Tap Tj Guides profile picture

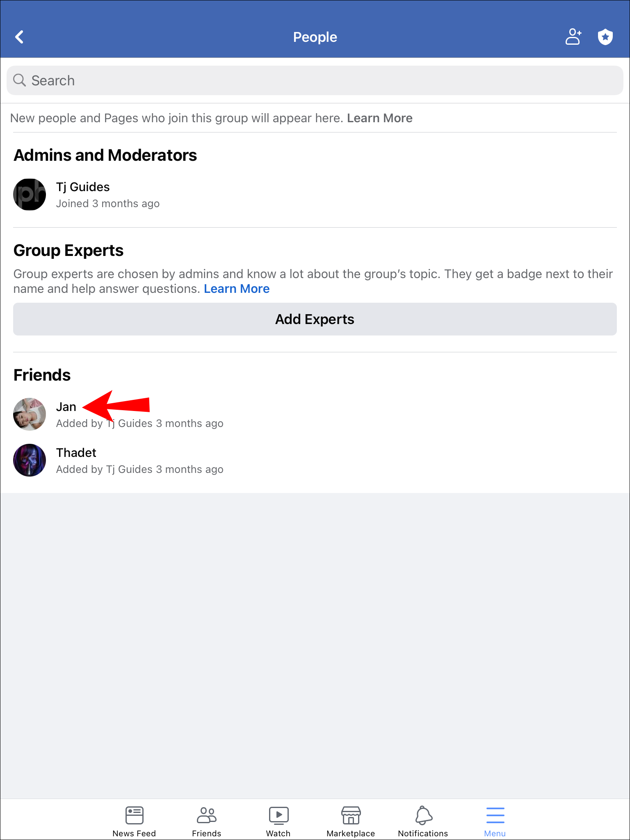(30, 194)
